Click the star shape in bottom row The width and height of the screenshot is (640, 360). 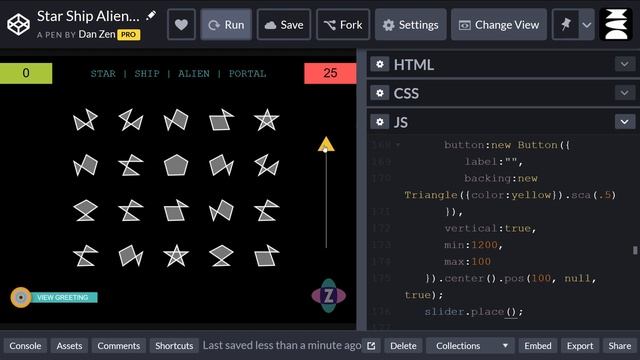pos(176,256)
